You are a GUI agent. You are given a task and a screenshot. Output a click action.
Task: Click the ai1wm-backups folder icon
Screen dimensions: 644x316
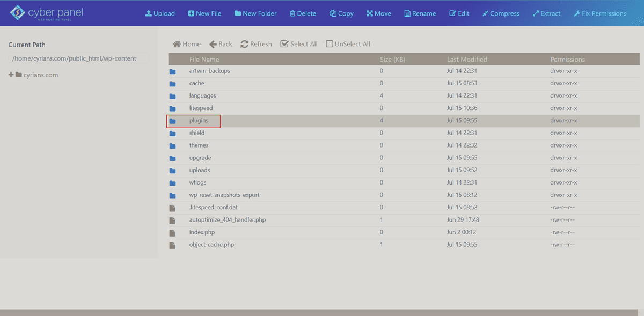[x=172, y=71]
